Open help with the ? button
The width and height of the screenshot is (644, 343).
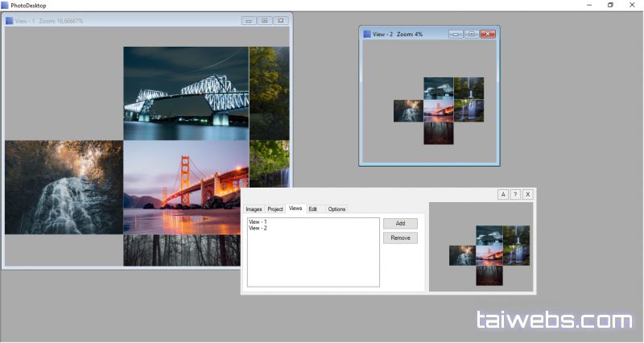point(515,194)
